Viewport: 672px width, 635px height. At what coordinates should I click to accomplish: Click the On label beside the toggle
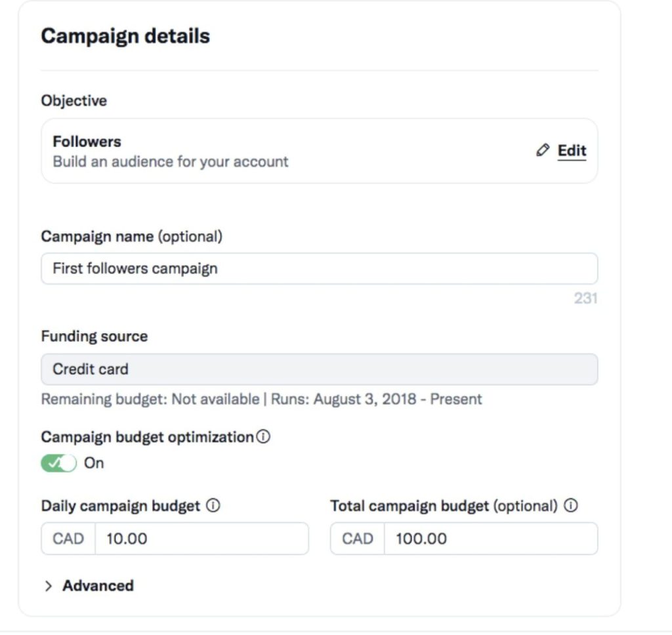coord(94,463)
